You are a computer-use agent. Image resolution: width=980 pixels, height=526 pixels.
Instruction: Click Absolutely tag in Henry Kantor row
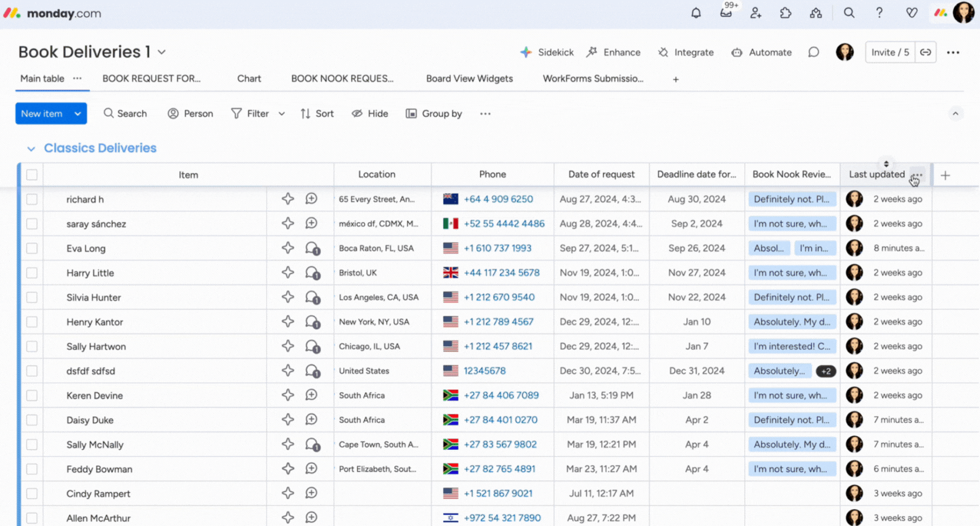point(791,322)
